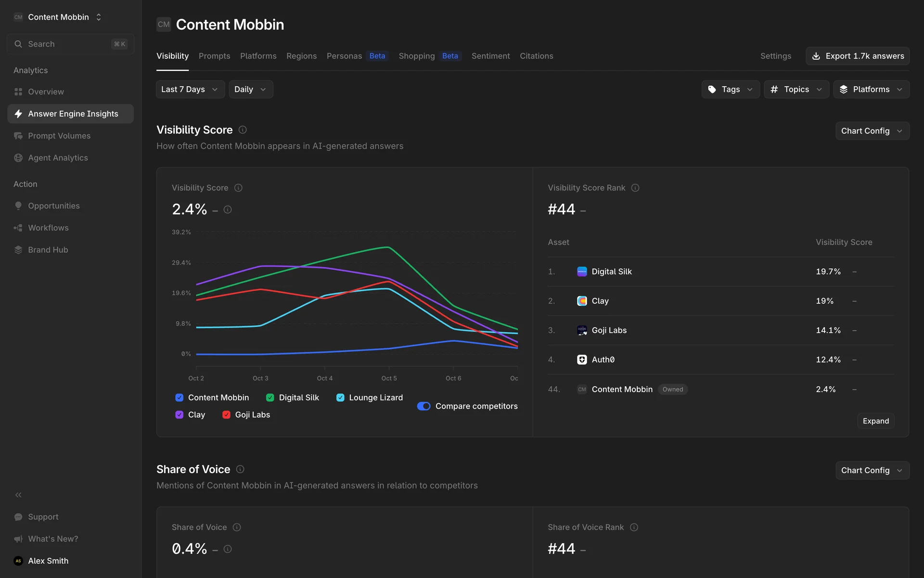Switch to the Citations tab
The height and width of the screenshot is (578, 924).
(536, 56)
